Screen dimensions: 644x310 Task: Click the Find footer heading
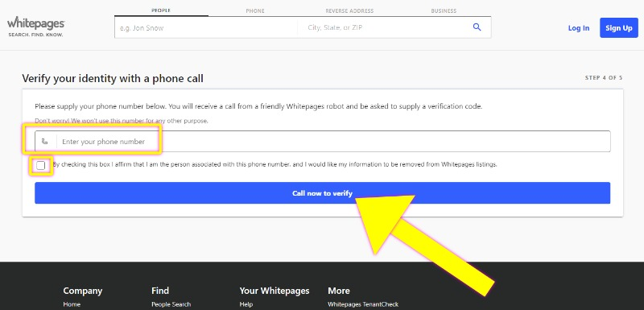(160, 291)
